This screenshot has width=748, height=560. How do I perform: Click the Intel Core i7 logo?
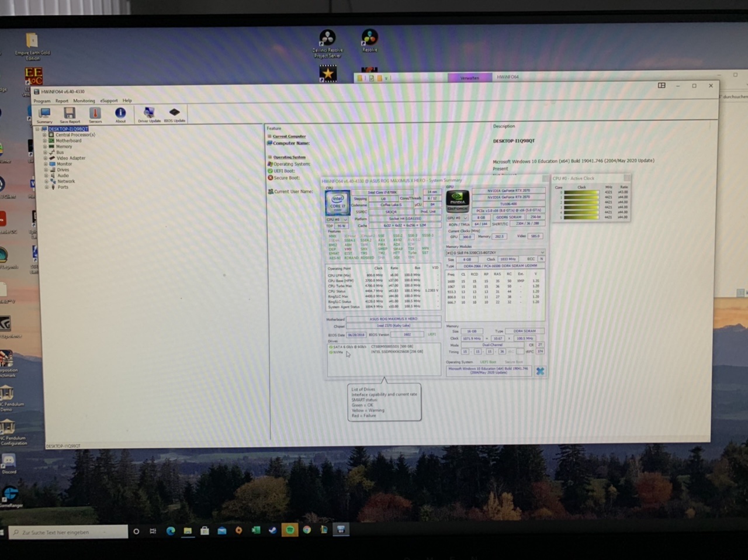click(337, 203)
